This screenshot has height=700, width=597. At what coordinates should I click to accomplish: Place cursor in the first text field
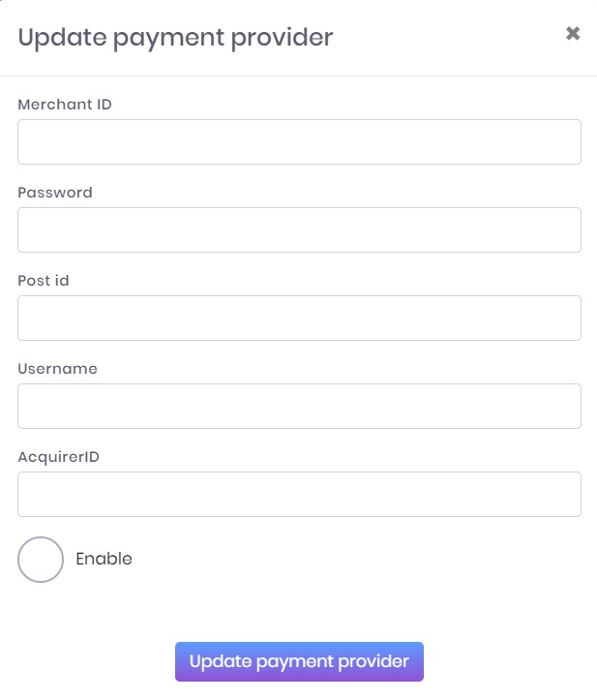pos(299,141)
